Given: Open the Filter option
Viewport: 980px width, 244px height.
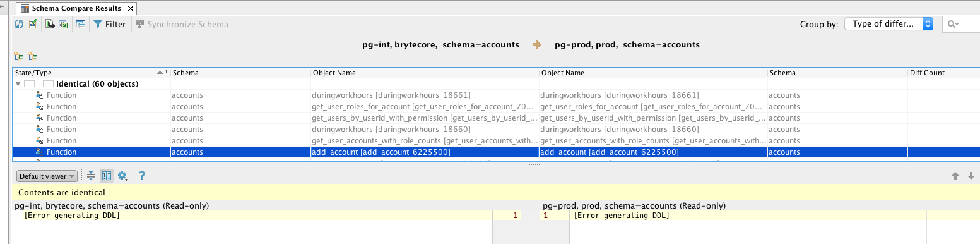Looking at the screenshot, I should [110, 24].
